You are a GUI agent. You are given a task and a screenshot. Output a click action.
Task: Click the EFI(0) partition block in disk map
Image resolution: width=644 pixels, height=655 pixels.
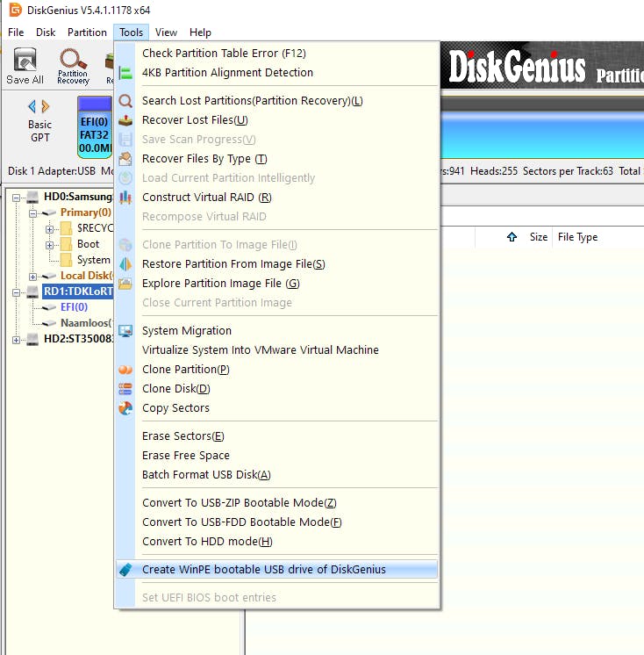click(95, 127)
